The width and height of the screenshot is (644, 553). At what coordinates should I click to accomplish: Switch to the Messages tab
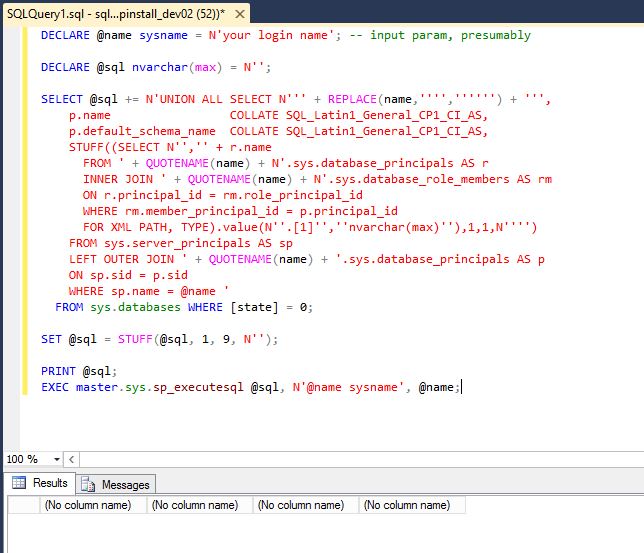click(x=116, y=485)
